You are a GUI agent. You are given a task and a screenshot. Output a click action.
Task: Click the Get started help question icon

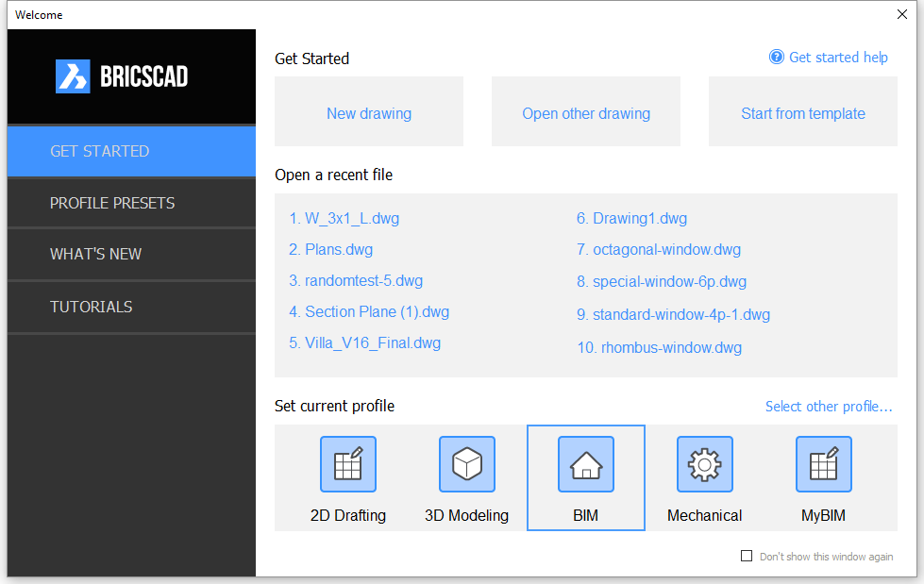click(777, 58)
